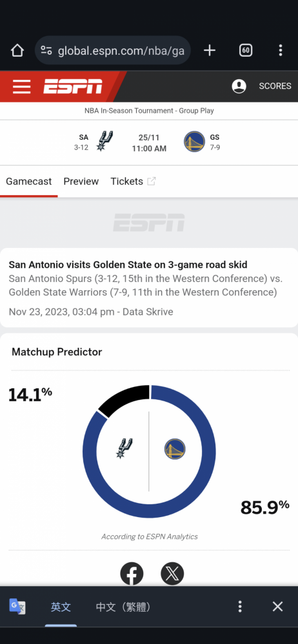The image size is (298, 644).
Task: Select Traditional Chinese (中文繁體) translation
Action: point(123,607)
